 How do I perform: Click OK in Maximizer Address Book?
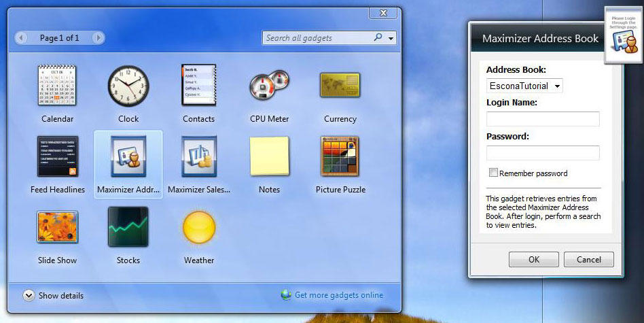[x=534, y=259]
